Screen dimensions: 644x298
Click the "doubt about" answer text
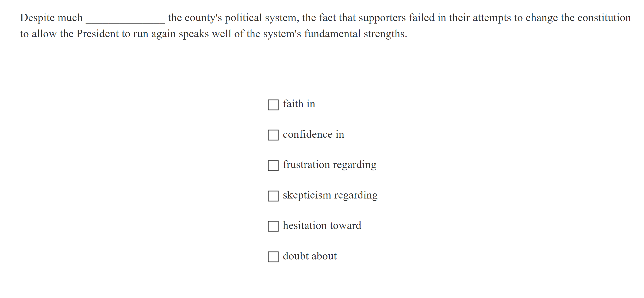(310, 256)
